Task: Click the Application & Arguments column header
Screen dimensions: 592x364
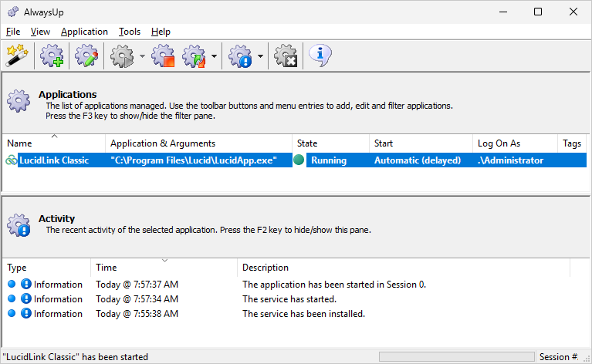Action: click(198, 143)
